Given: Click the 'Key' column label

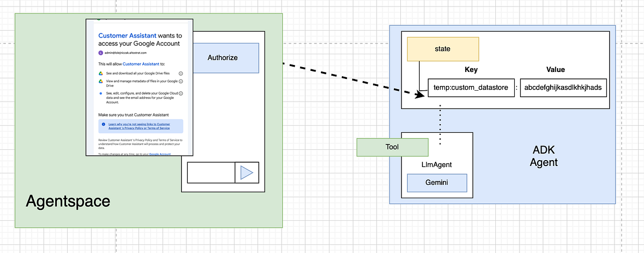Looking at the screenshot, I should point(471,70).
